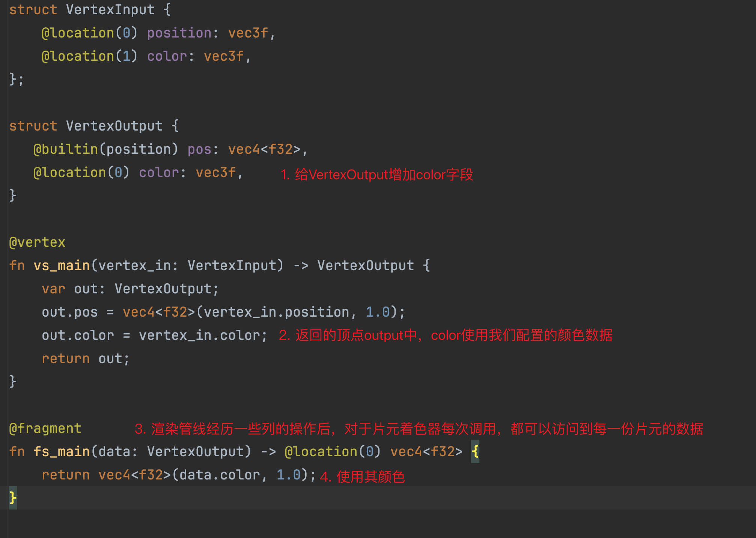The image size is (756, 538).
Task: Click the closing brace of the VertexOutput struct
Action: tap(13, 196)
